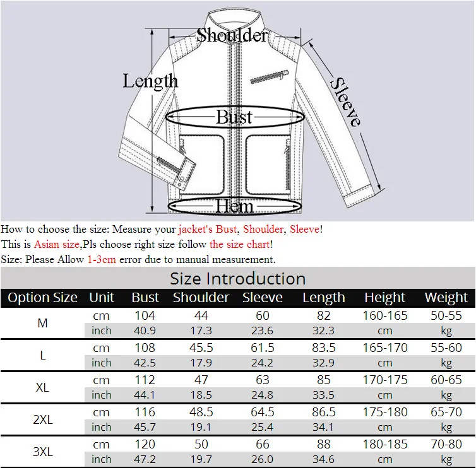476x468 pixels.
Task: Click the L weight range 55-60
Action: (446, 348)
